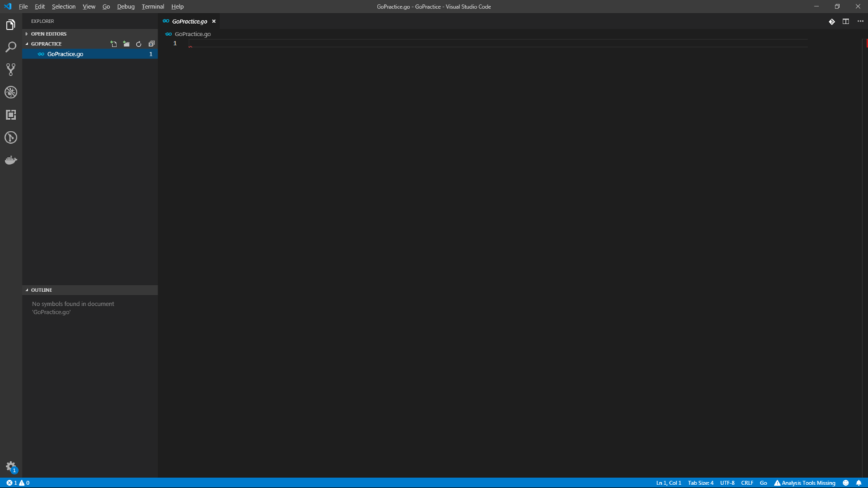Open the View menu

click(89, 7)
